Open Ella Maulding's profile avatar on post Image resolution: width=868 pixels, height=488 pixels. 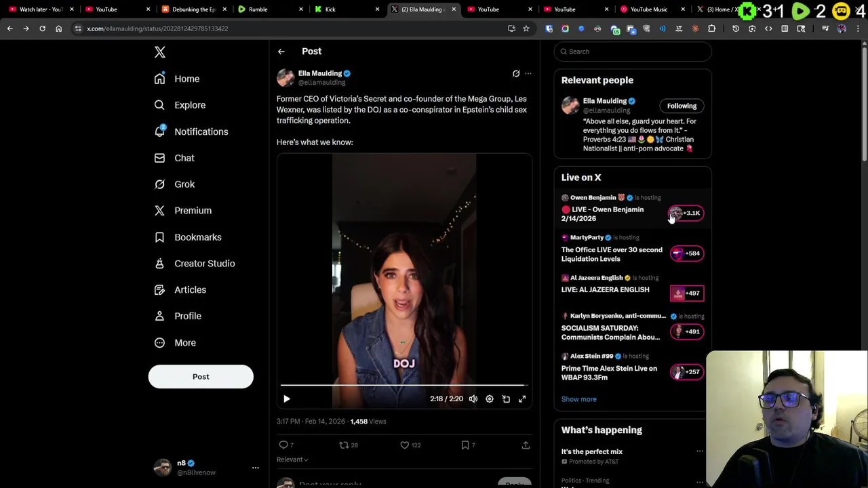point(286,77)
